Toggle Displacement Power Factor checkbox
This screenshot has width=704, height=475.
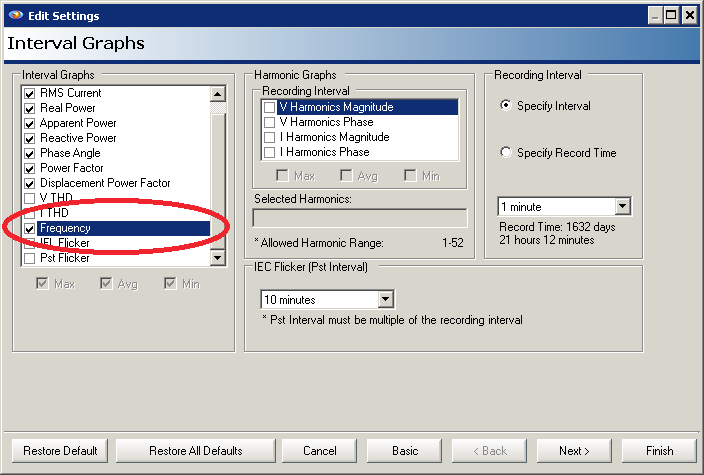(30, 183)
